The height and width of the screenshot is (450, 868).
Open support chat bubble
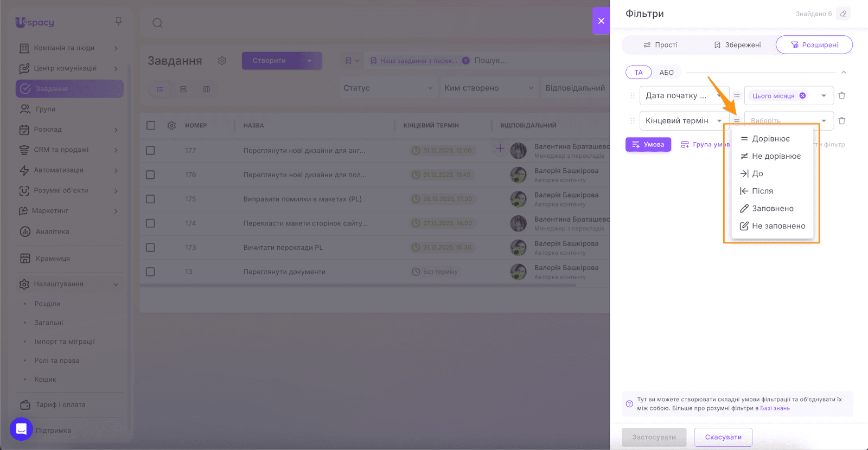pos(21,429)
